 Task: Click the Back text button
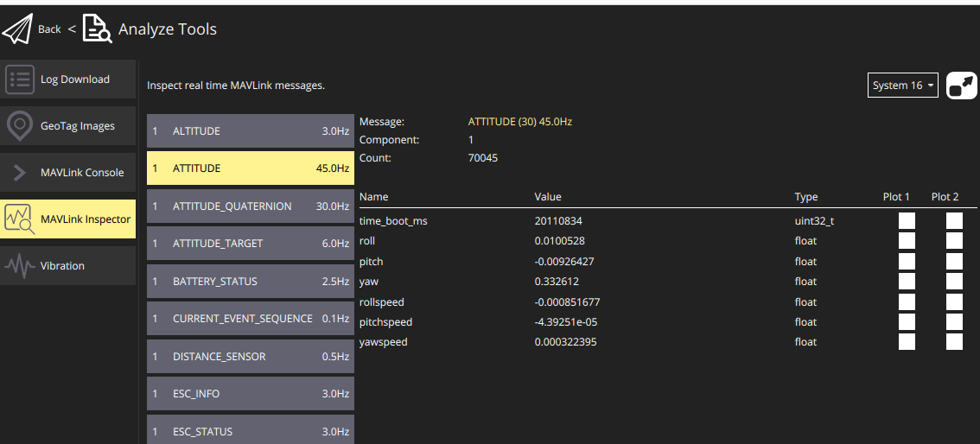coord(49,29)
